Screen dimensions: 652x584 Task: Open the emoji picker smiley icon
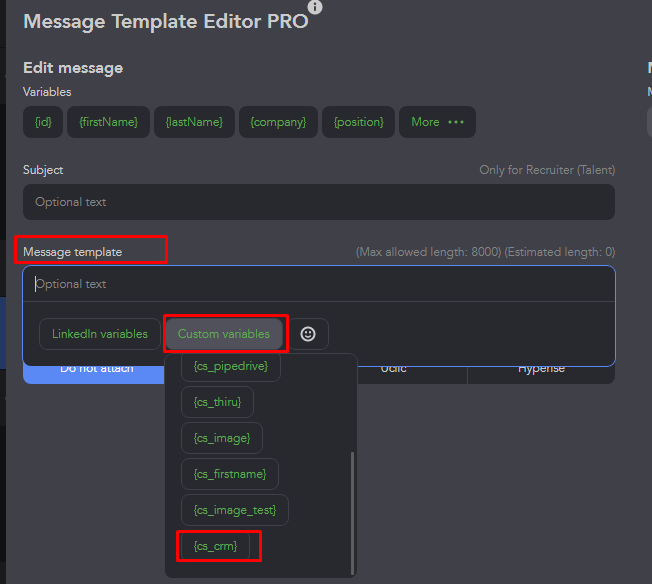click(x=308, y=334)
